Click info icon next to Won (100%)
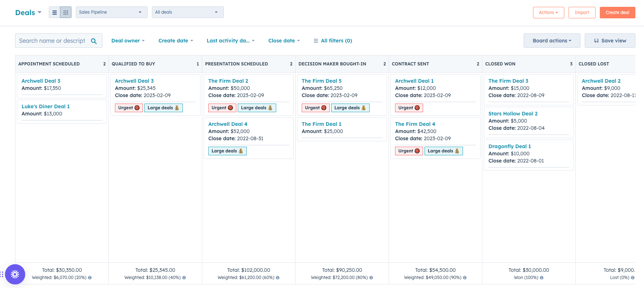Viewport: 644px width, 288px height. click(542, 278)
